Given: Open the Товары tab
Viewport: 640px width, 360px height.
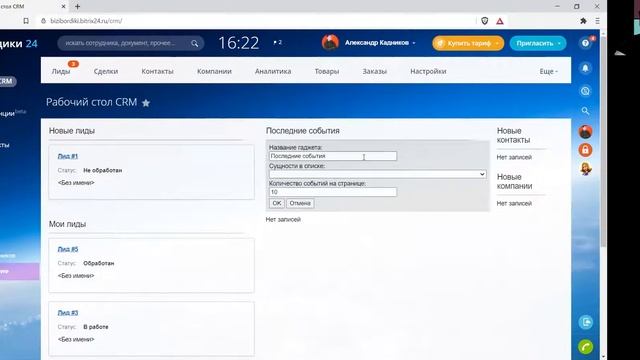Looking at the screenshot, I should 327,71.
